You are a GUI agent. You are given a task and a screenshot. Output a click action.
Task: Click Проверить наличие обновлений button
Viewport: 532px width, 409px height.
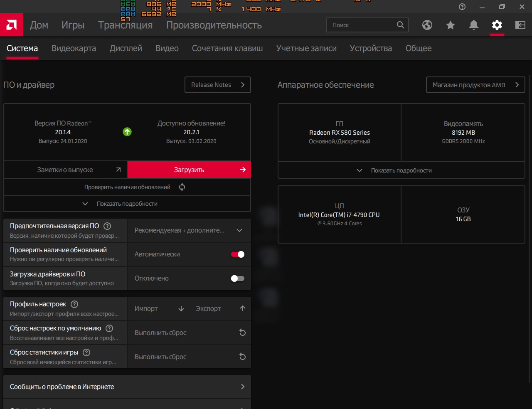[x=127, y=187]
